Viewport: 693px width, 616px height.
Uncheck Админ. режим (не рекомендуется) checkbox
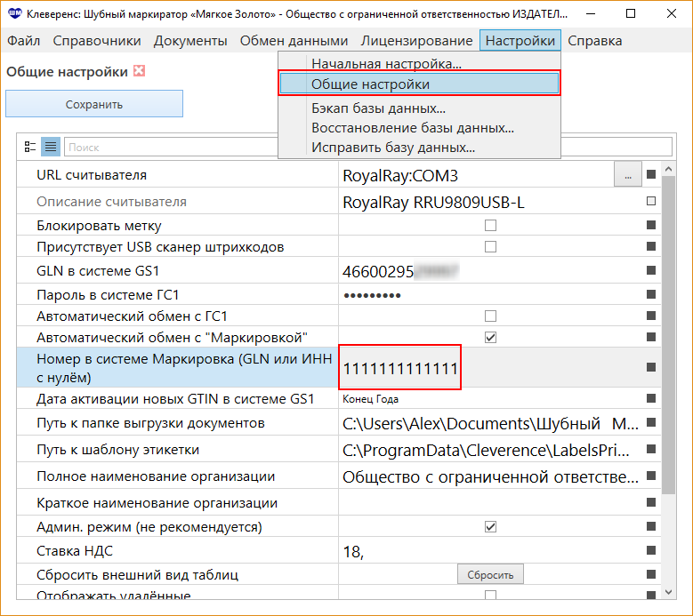click(x=490, y=526)
